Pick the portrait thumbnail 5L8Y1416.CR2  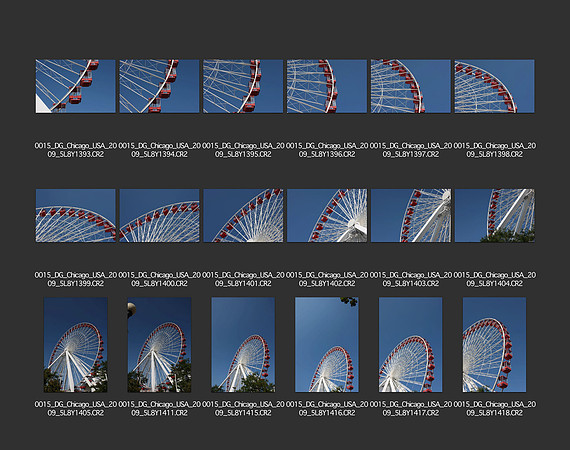coord(327,345)
